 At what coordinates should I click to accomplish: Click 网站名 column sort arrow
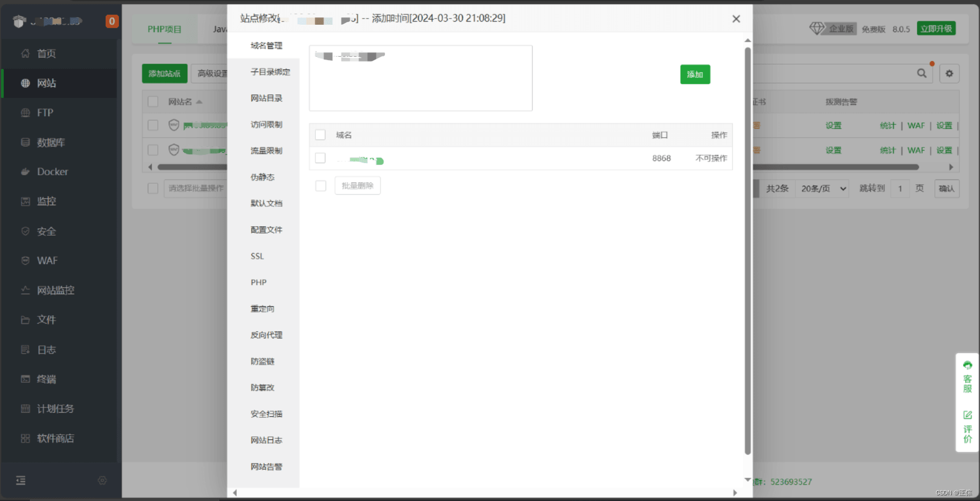[199, 102]
